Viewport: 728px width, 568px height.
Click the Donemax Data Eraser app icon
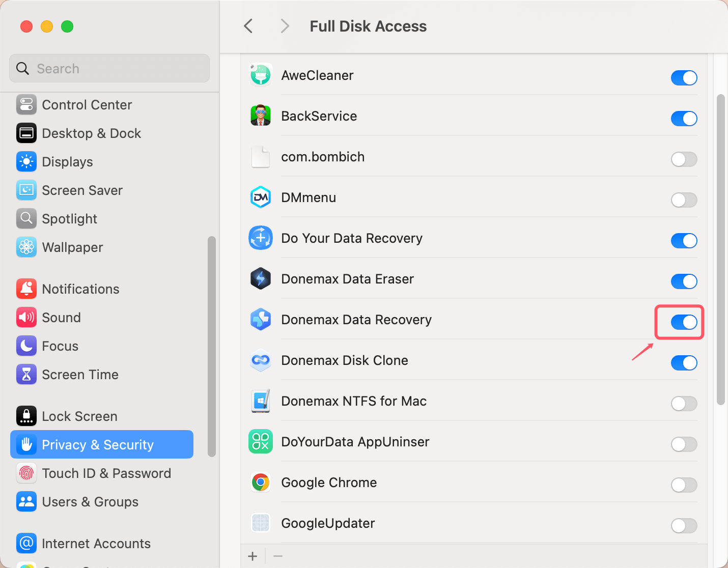pyautogui.click(x=260, y=278)
